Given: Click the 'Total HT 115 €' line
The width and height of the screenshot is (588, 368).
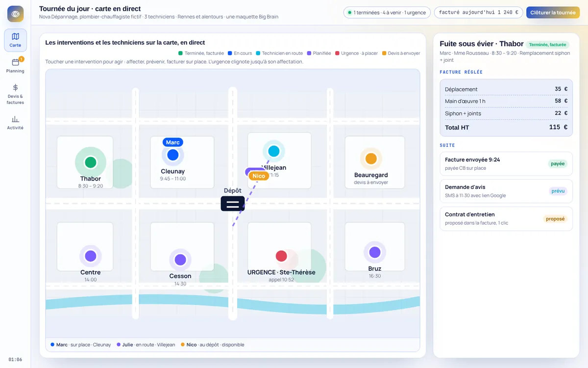Looking at the screenshot, I should [506, 127].
